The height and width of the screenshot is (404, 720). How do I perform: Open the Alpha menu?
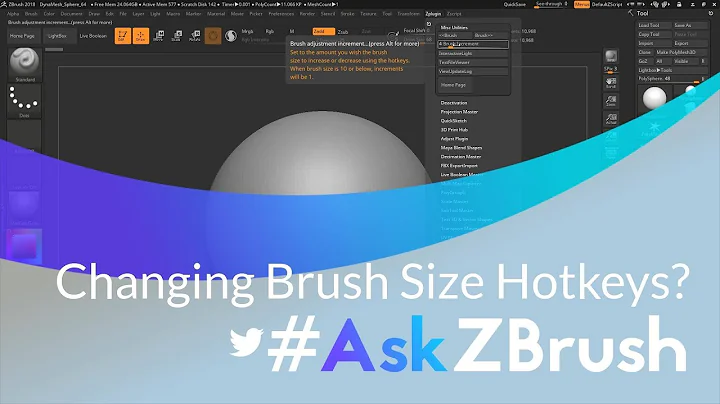coord(13,14)
